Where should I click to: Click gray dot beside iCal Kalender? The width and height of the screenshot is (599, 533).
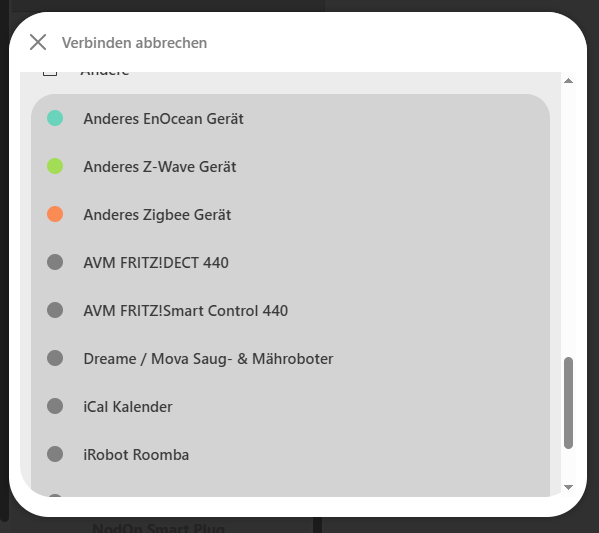(55, 406)
